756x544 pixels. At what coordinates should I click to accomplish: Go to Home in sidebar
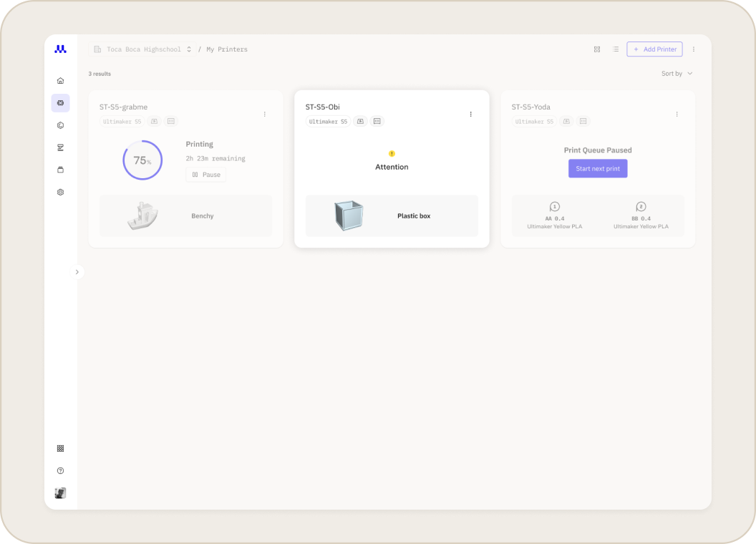(x=60, y=81)
